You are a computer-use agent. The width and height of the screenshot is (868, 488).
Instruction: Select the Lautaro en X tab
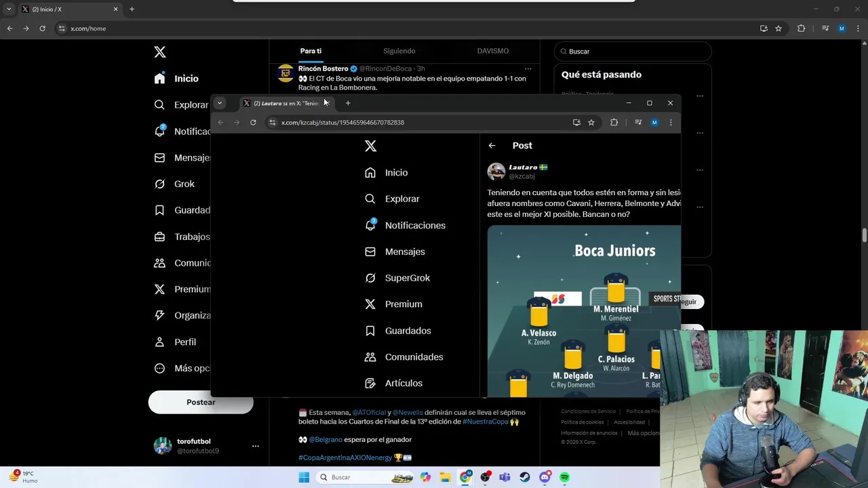286,103
